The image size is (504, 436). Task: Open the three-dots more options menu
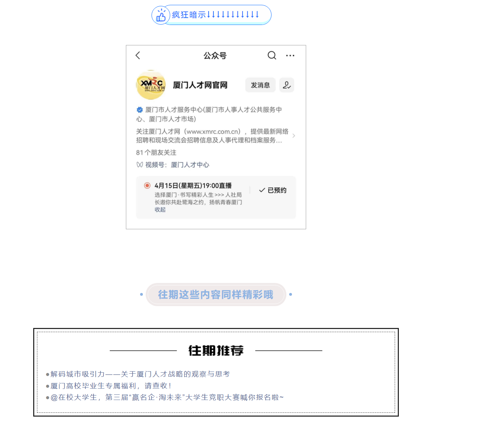(290, 55)
